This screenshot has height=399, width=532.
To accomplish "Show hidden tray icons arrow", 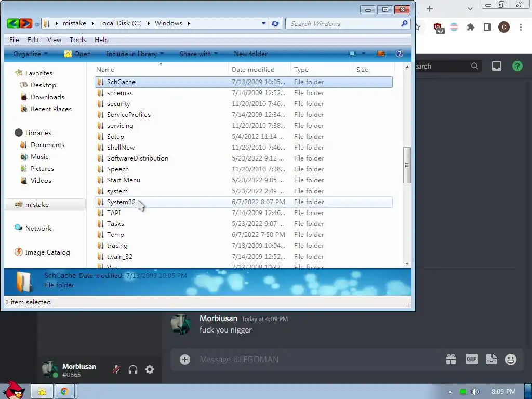I will click(450, 392).
